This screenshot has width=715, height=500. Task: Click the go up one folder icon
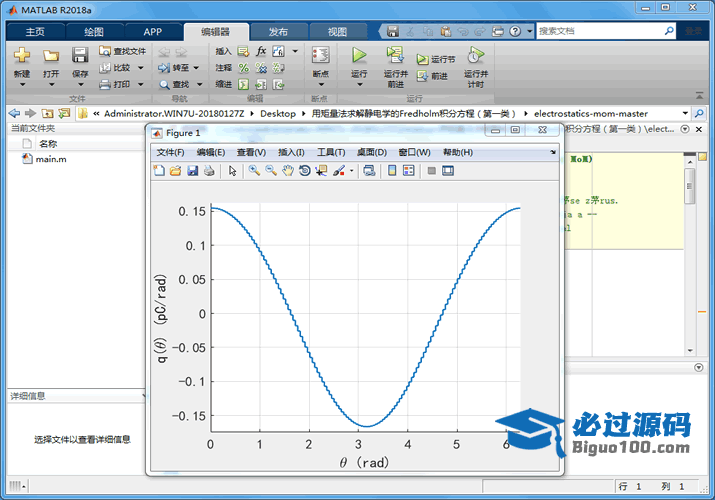(47, 113)
